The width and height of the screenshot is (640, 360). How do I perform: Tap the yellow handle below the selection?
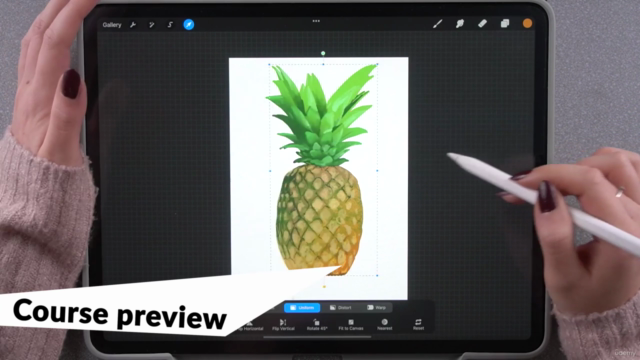[x=324, y=287]
